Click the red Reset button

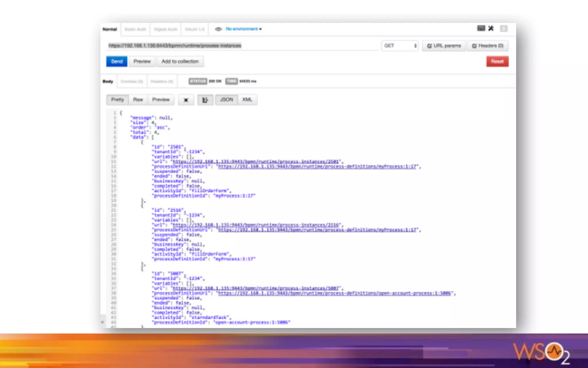pos(497,61)
